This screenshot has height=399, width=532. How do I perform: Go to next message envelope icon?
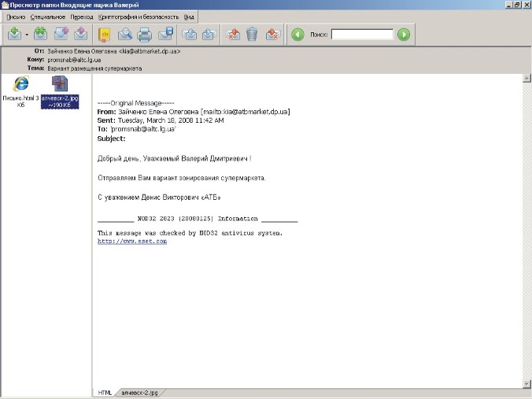click(x=209, y=35)
